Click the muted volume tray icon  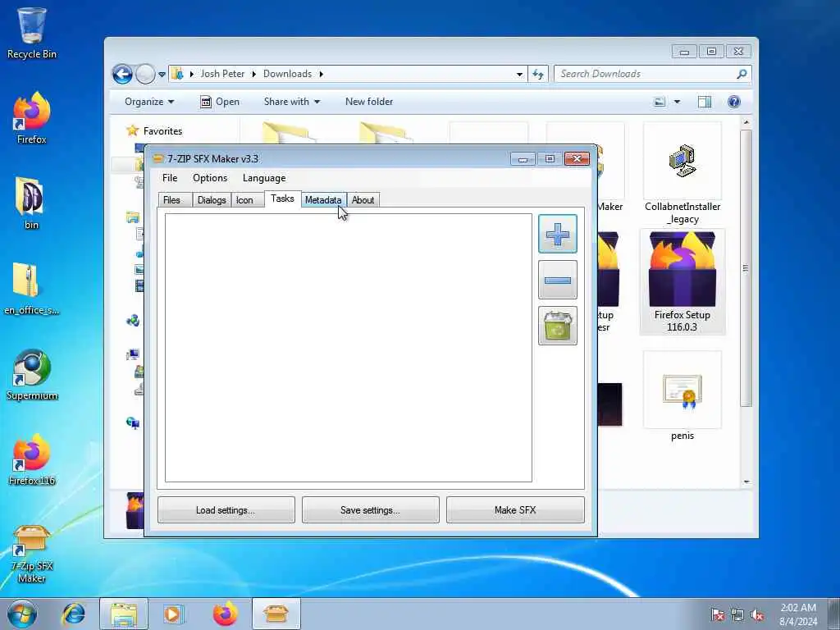coord(757,614)
